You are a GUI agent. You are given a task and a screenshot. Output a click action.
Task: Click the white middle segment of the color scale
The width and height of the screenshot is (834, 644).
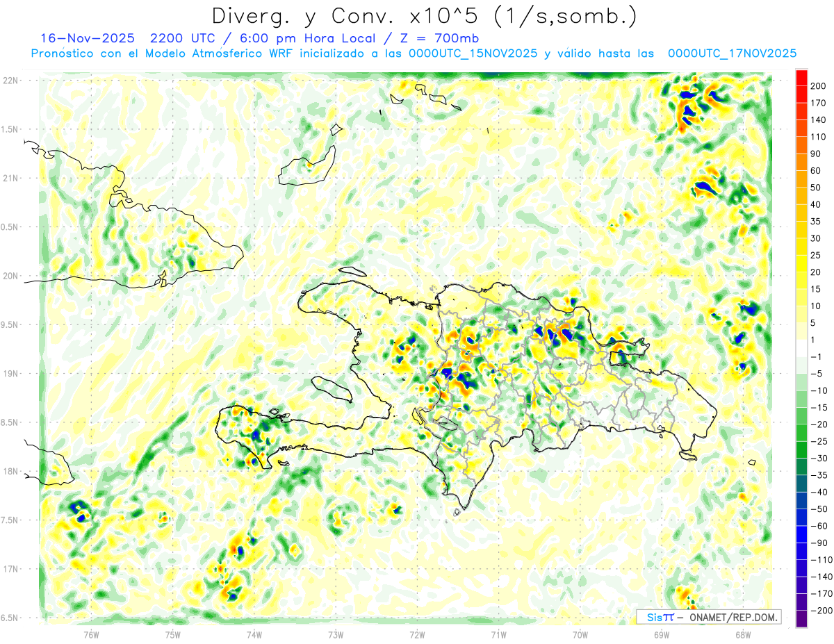tap(801, 348)
